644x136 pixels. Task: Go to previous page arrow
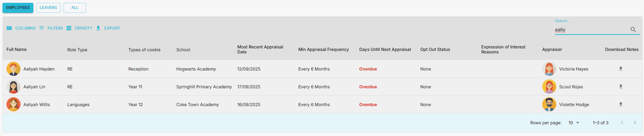[622, 122]
